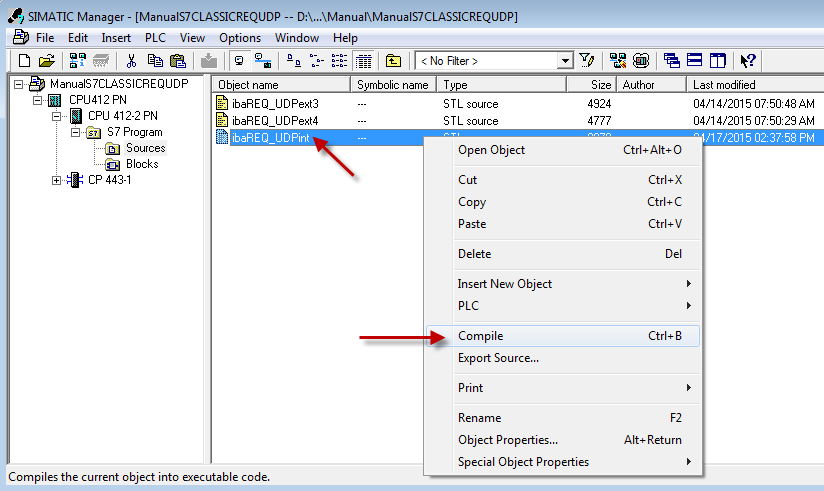Click the Cut scissors icon
824x491 pixels.
[131, 61]
